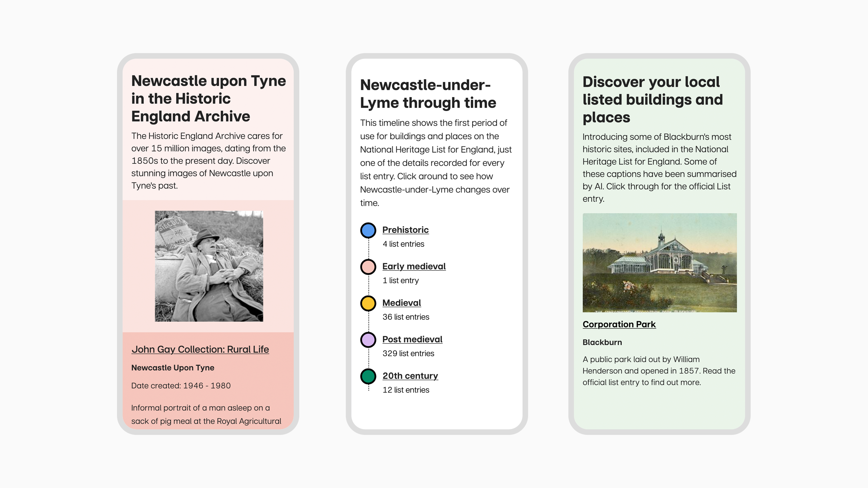Open the Corporation Park list entry
868x488 pixels.
coord(619,325)
